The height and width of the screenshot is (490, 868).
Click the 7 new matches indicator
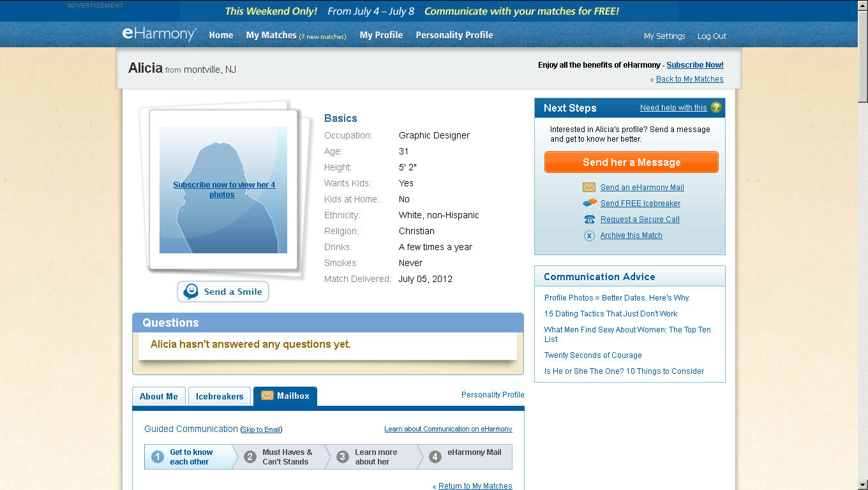(323, 36)
